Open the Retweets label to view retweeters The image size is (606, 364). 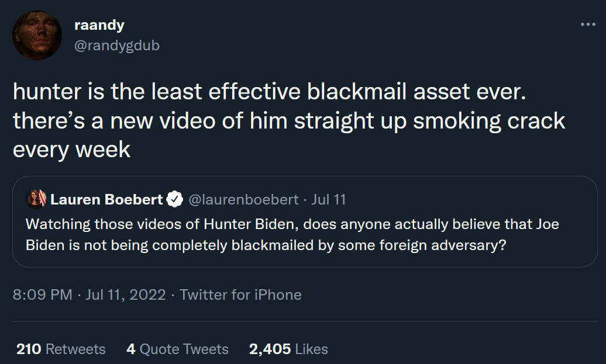(75, 349)
